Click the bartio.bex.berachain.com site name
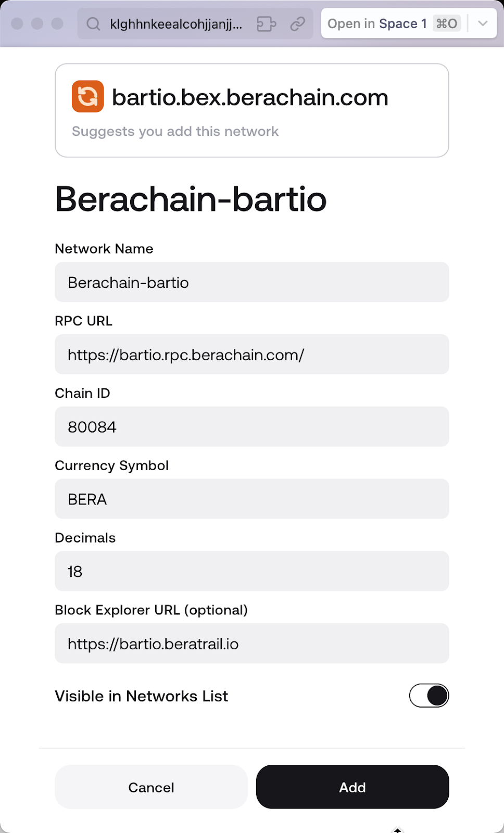504x833 pixels. tap(250, 97)
